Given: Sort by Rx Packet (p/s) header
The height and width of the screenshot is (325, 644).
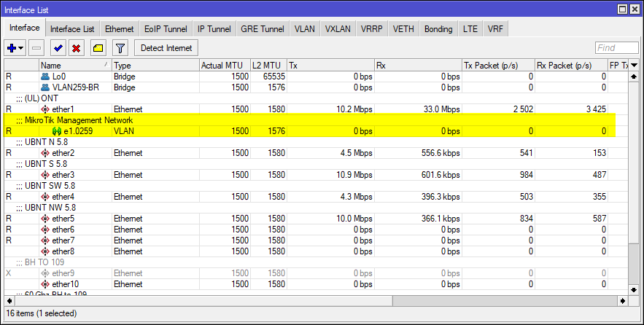Looking at the screenshot, I should click(x=571, y=66).
